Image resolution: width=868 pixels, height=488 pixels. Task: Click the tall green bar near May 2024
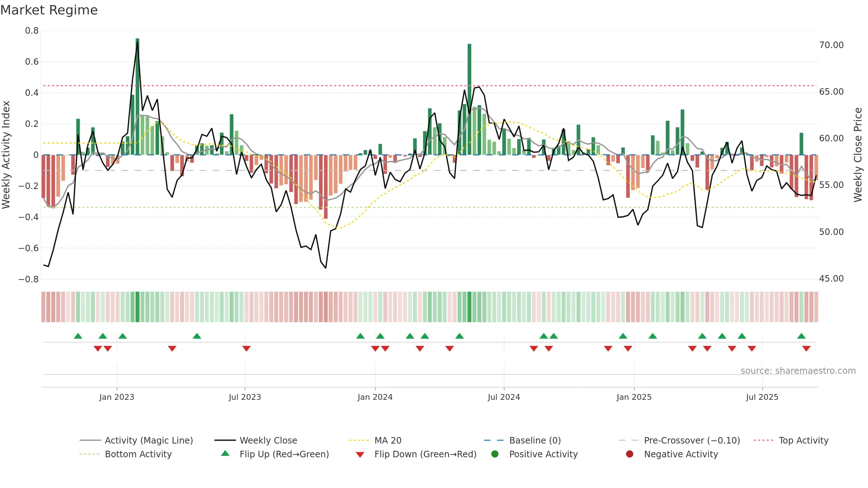[469, 99]
